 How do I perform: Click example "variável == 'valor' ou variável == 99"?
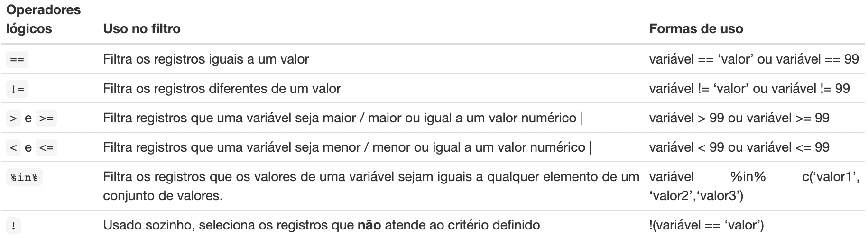pos(754,59)
